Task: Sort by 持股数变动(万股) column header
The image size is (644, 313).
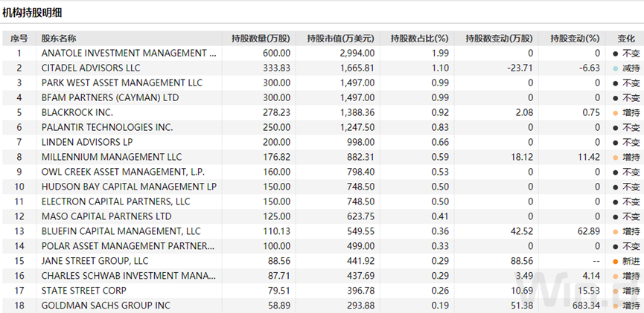Action: pyautogui.click(x=499, y=39)
